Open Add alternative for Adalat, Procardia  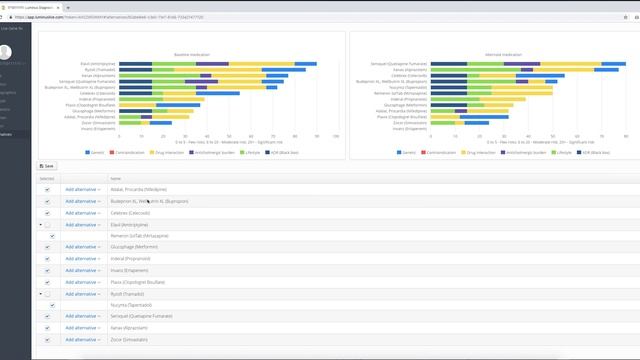pyautogui.click(x=83, y=189)
